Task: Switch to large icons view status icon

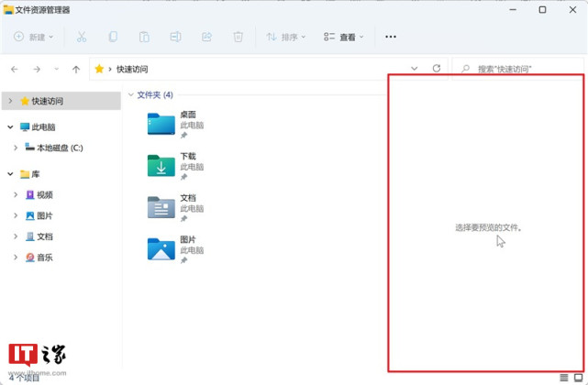Action: (x=578, y=378)
